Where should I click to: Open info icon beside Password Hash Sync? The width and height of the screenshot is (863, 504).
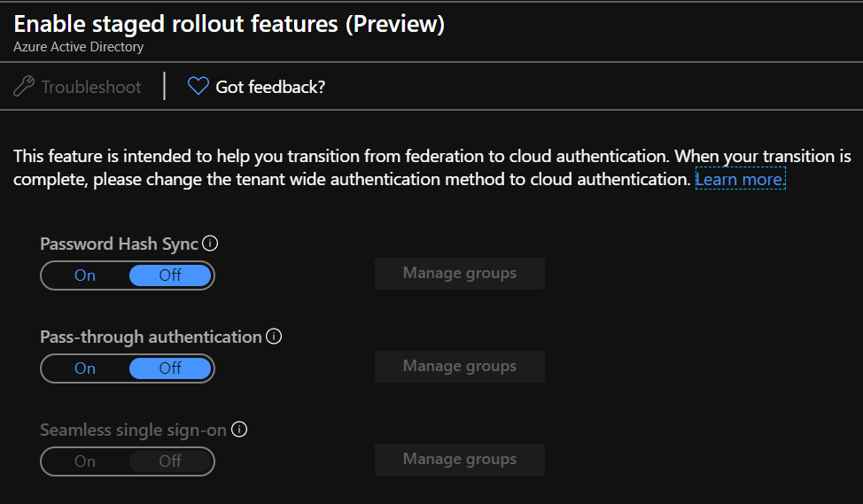coord(210,244)
